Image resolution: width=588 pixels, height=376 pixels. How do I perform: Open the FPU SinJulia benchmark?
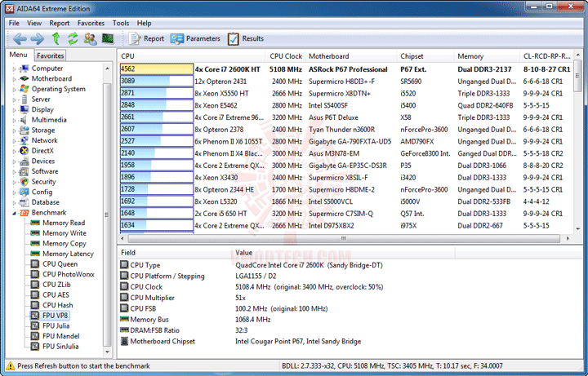coord(55,347)
